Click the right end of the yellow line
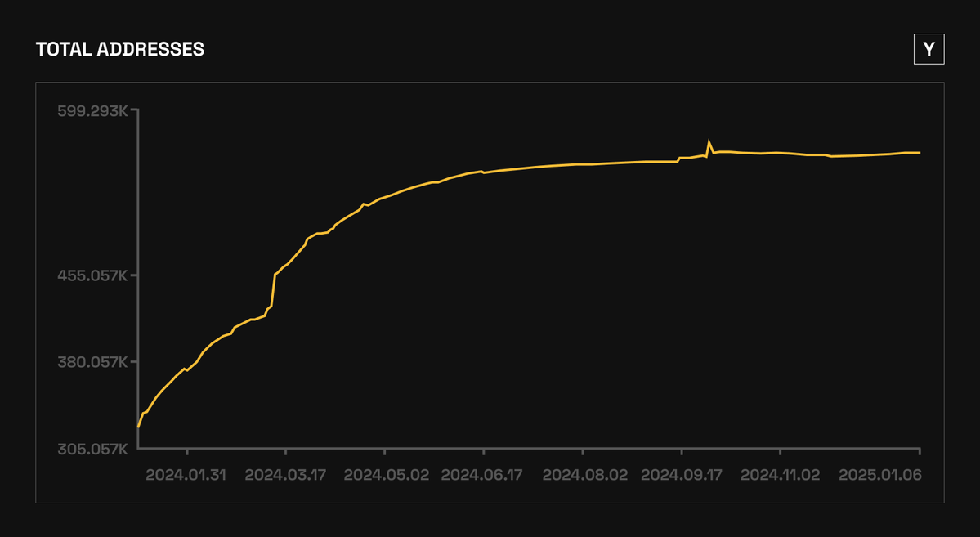 click(x=920, y=153)
